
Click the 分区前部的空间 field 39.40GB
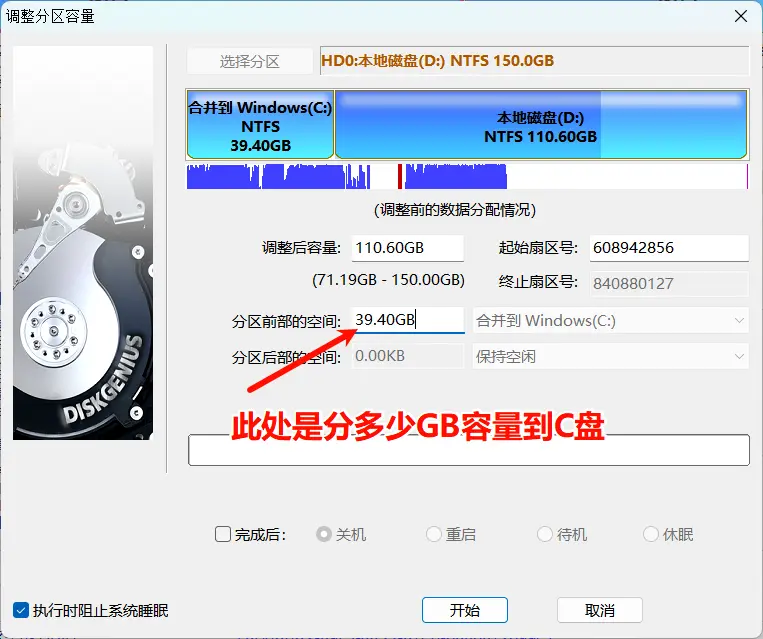point(407,320)
